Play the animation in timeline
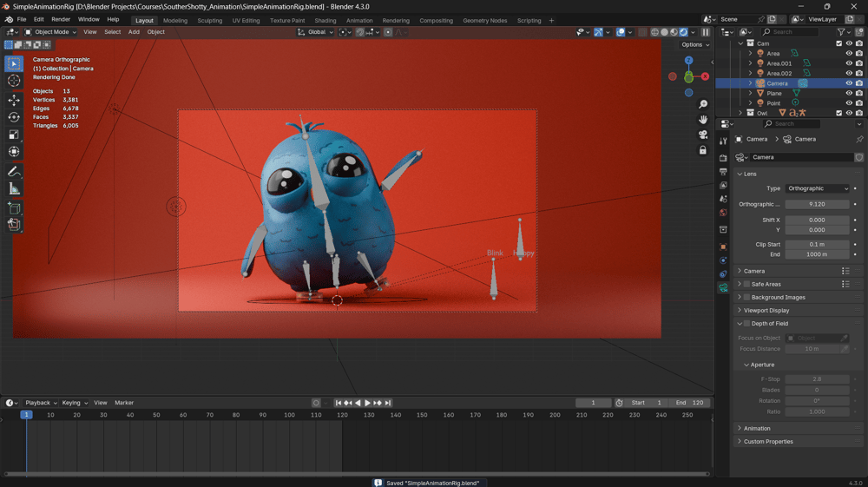This screenshot has width=868, height=487. 367,403
